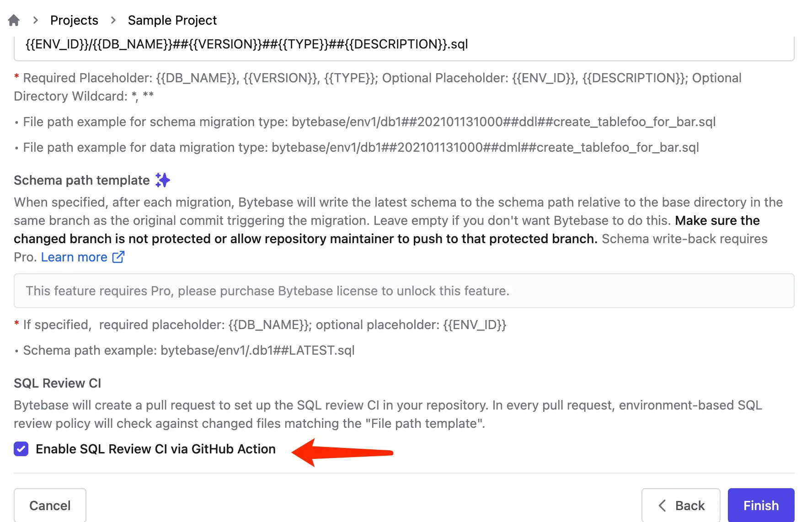Click the Finish button
The width and height of the screenshot is (812, 522).
click(x=760, y=506)
